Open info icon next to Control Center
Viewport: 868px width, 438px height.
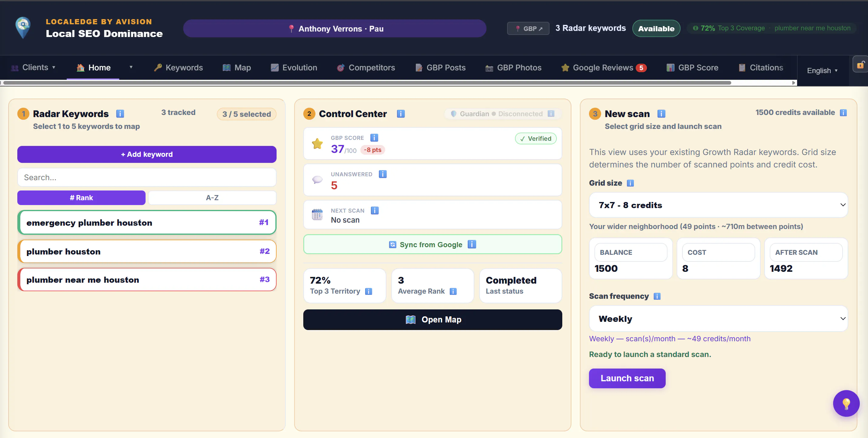pyautogui.click(x=401, y=114)
